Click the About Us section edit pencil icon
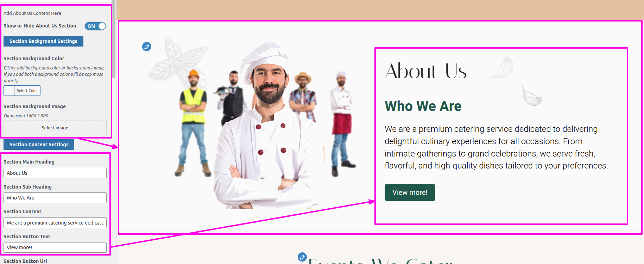644x264 pixels. pyautogui.click(x=147, y=47)
